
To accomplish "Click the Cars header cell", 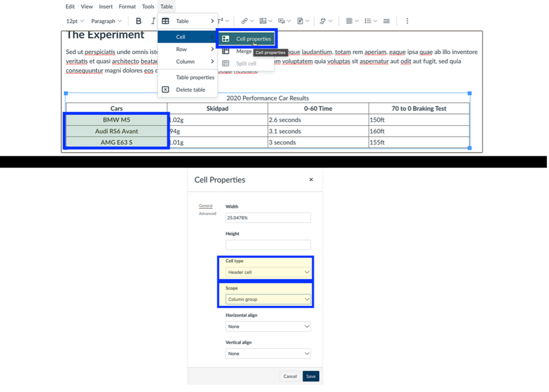I will [x=116, y=108].
